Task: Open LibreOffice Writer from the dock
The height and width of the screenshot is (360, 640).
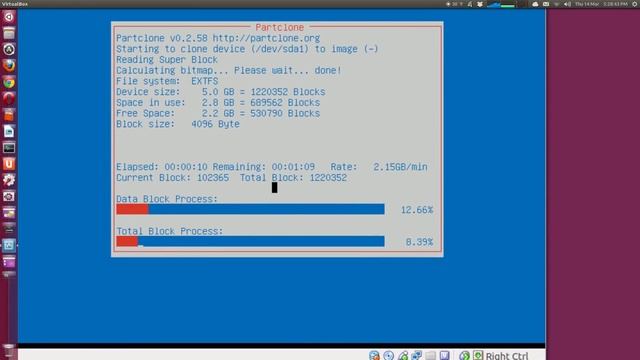Action: tap(9, 131)
